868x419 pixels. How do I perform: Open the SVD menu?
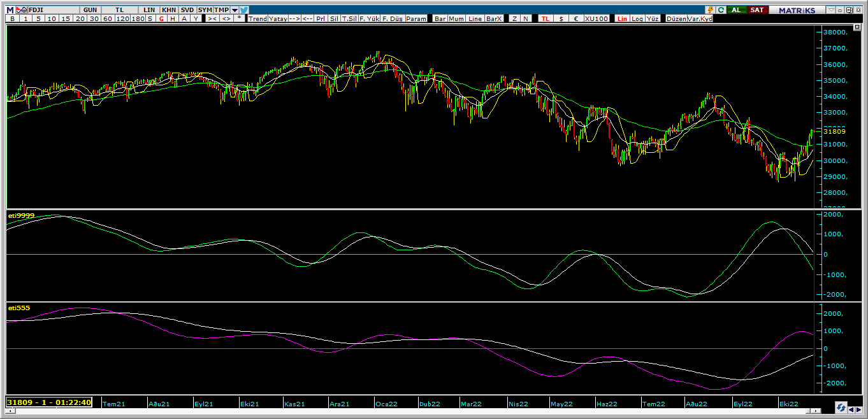coord(187,10)
